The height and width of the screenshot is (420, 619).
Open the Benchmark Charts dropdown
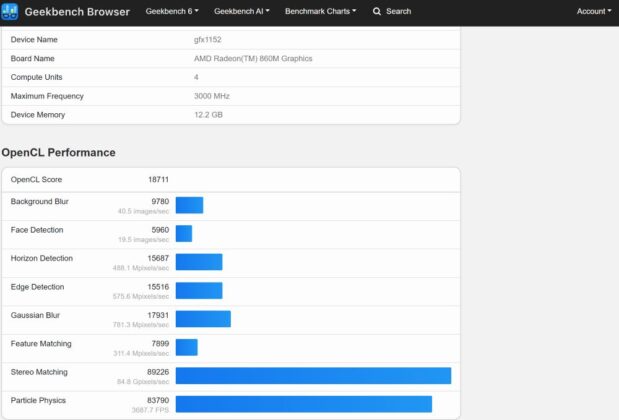tap(321, 11)
